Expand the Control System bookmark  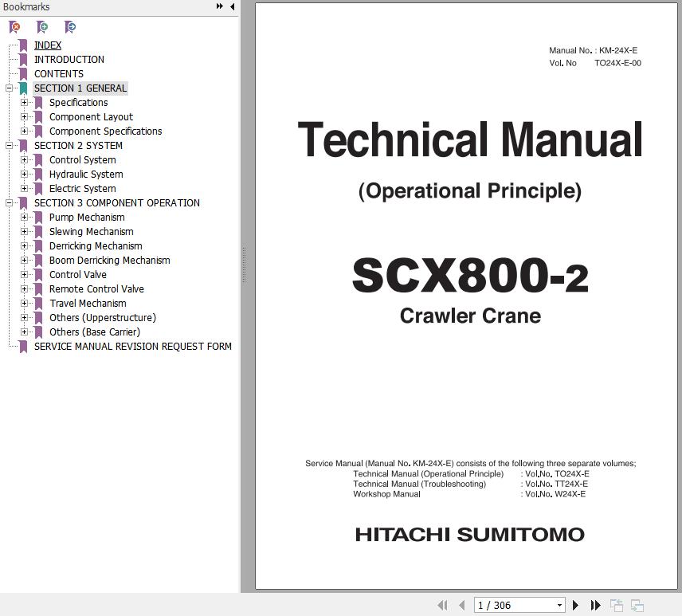tap(25, 159)
